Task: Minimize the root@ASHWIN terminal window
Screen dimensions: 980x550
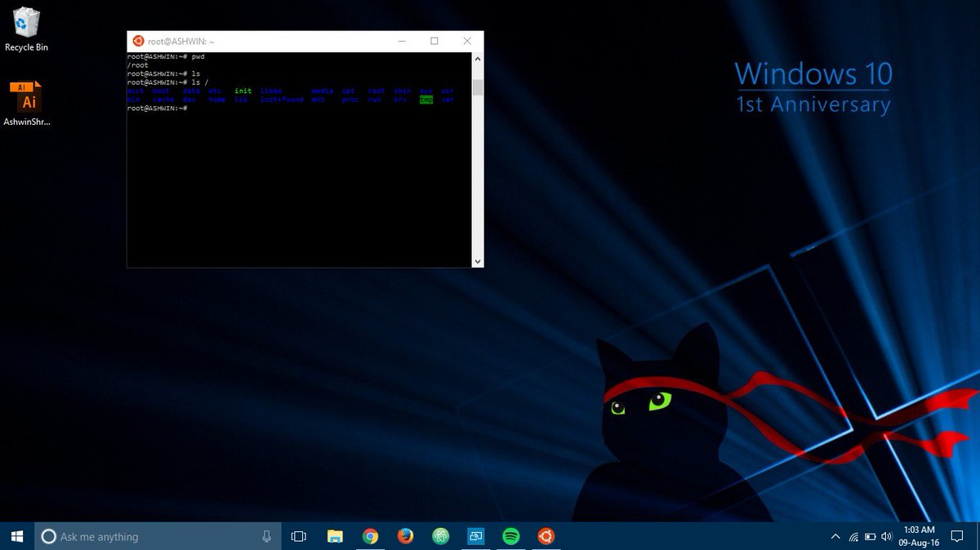Action: tap(402, 41)
